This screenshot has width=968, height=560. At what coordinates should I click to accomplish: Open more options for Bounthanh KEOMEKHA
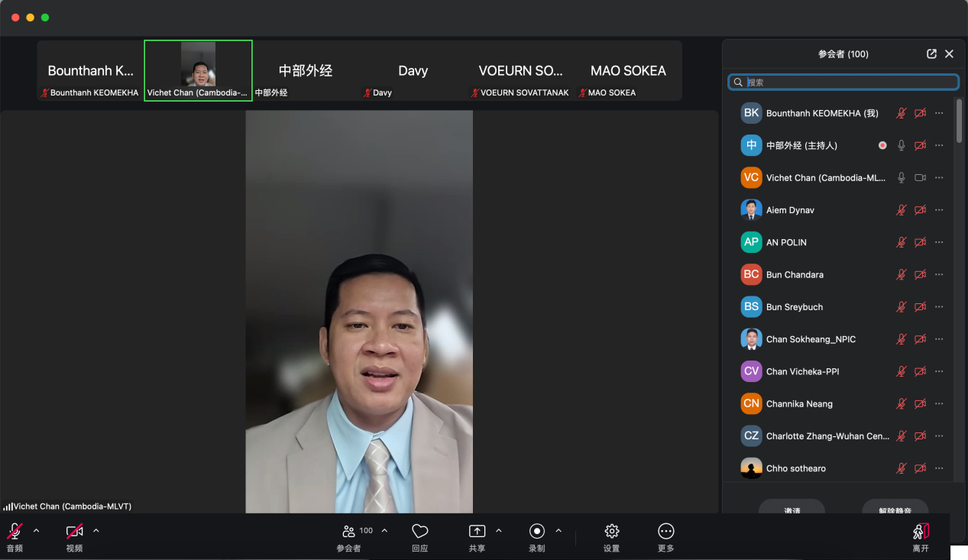pyautogui.click(x=939, y=113)
